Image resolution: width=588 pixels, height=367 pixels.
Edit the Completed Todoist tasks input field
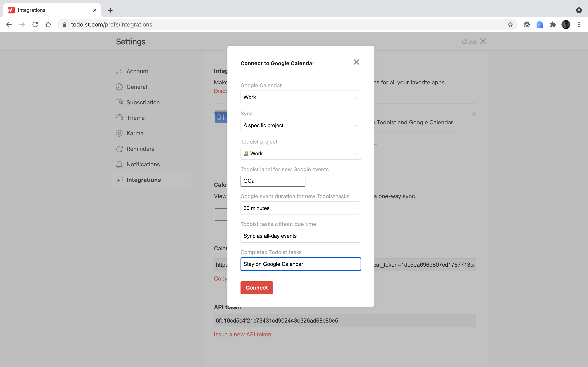click(301, 264)
